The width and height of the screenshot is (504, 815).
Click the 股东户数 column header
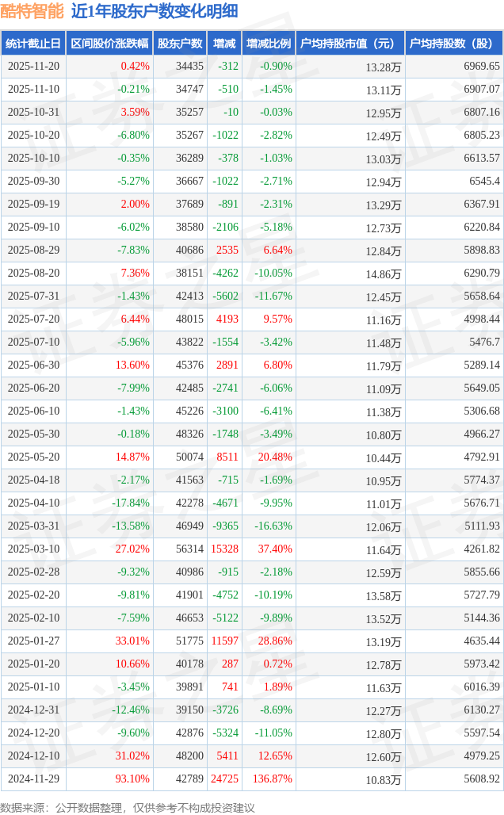[x=180, y=44]
